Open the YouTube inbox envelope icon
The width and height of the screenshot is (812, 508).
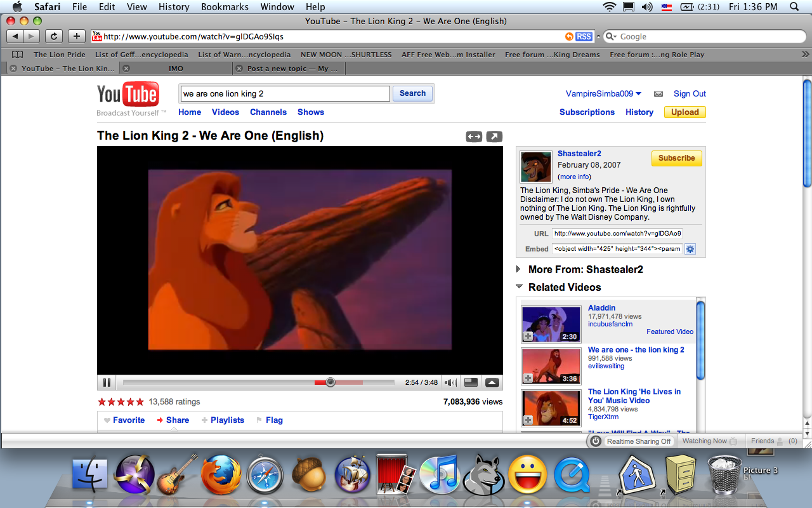(658, 94)
